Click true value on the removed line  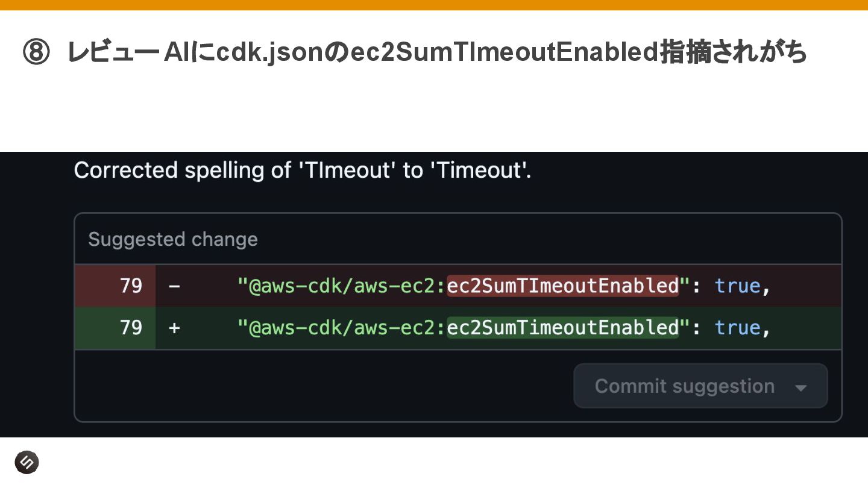[737, 286]
